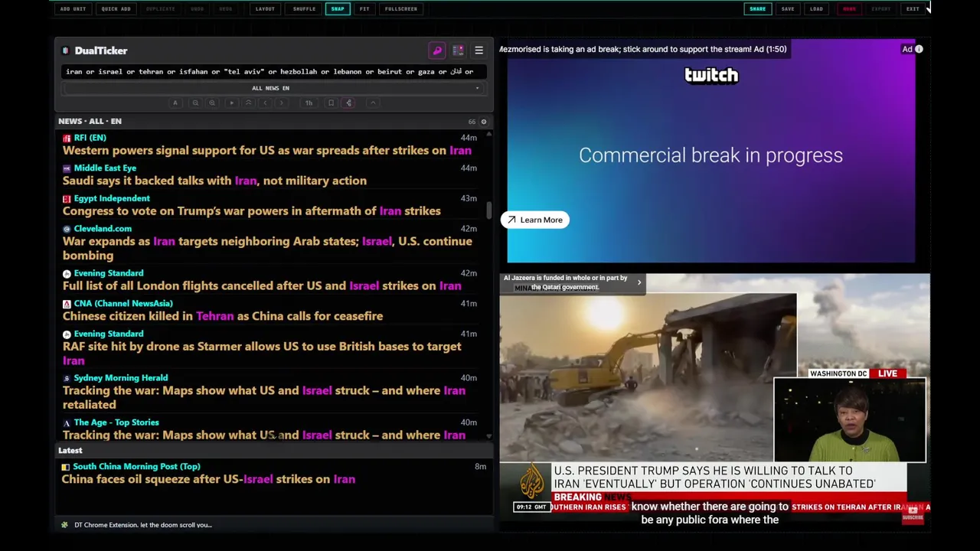The width and height of the screenshot is (980, 551).
Task: Open 'Saudi says it backed talks with Iran' headline
Action: click(x=214, y=181)
